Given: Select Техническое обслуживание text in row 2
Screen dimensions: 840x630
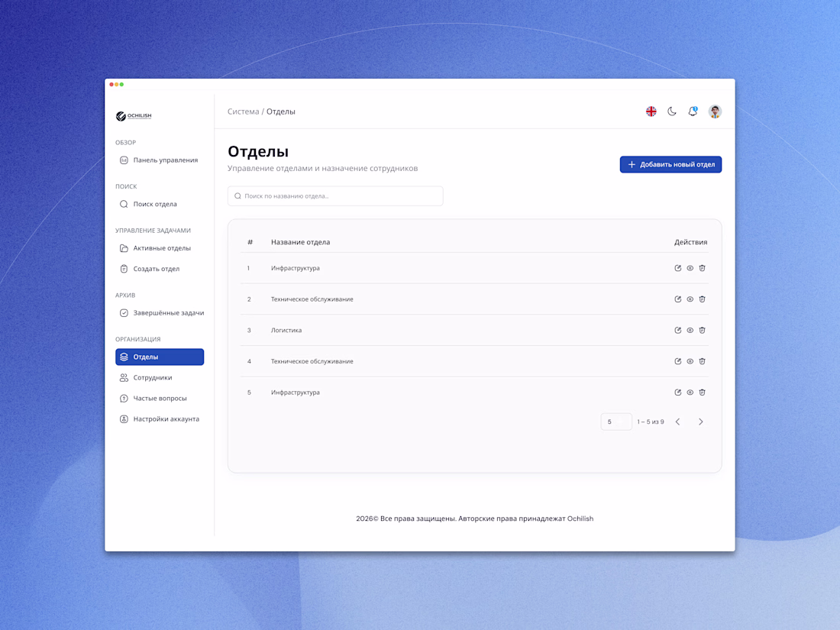Looking at the screenshot, I should tap(312, 299).
